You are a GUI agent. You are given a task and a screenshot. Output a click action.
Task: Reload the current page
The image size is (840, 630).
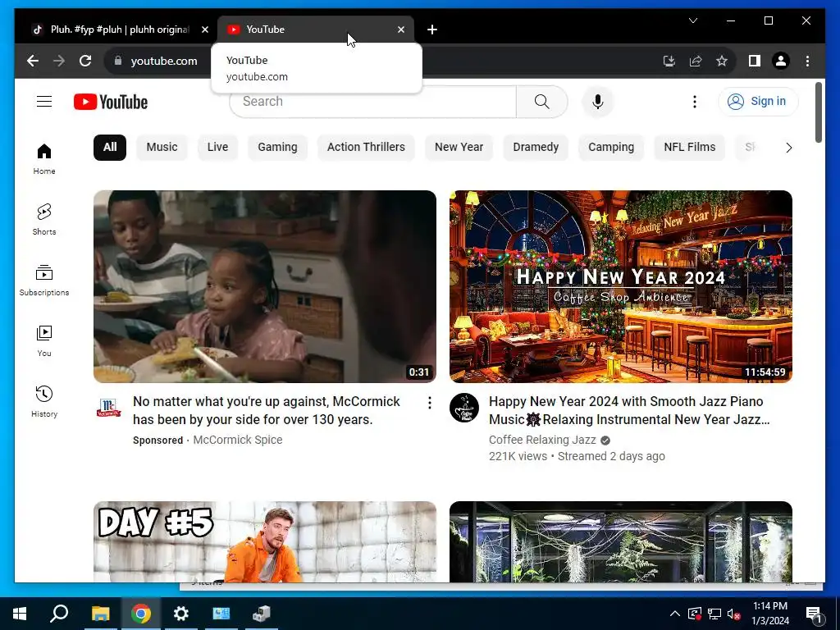point(85,61)
